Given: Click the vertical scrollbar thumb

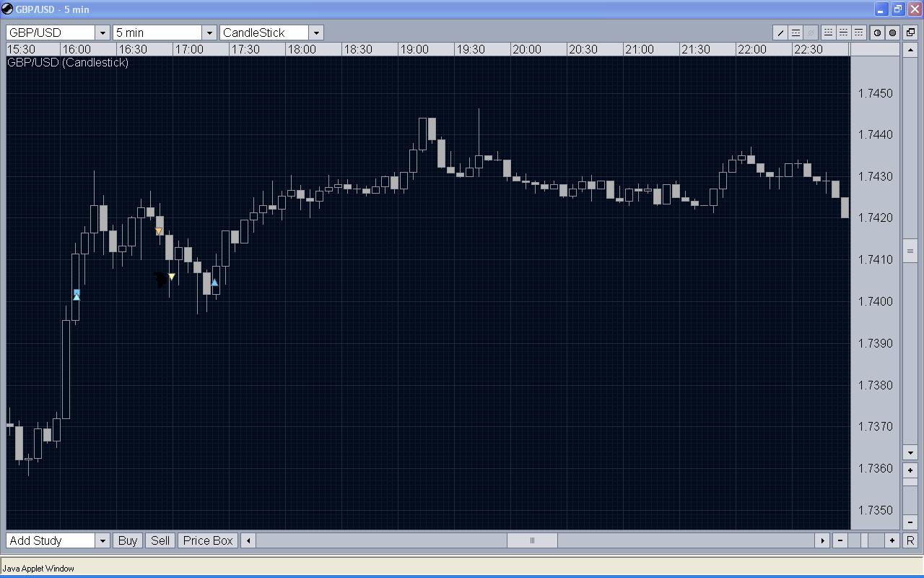Looking at the screenshot, I should tap(910, 251).
